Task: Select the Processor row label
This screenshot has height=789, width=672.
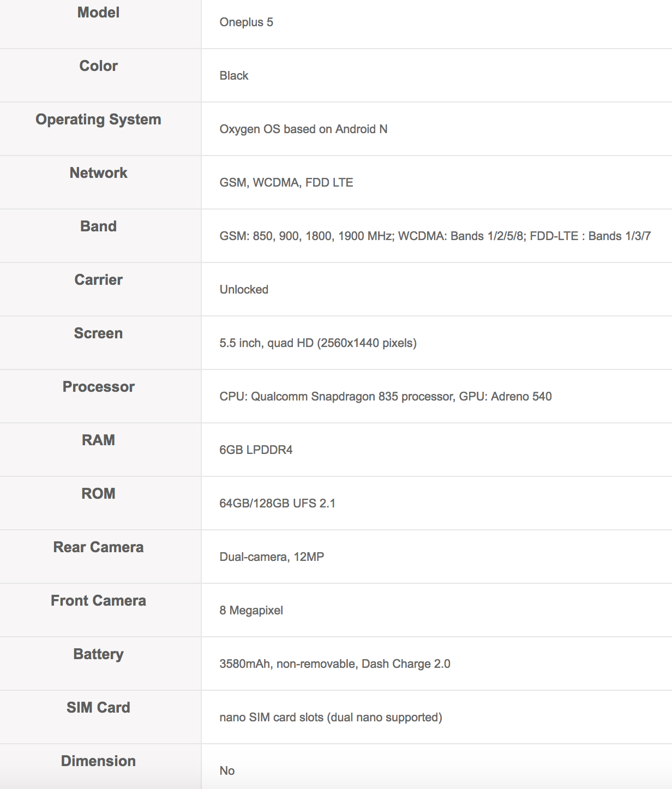Action: (98, 387)
